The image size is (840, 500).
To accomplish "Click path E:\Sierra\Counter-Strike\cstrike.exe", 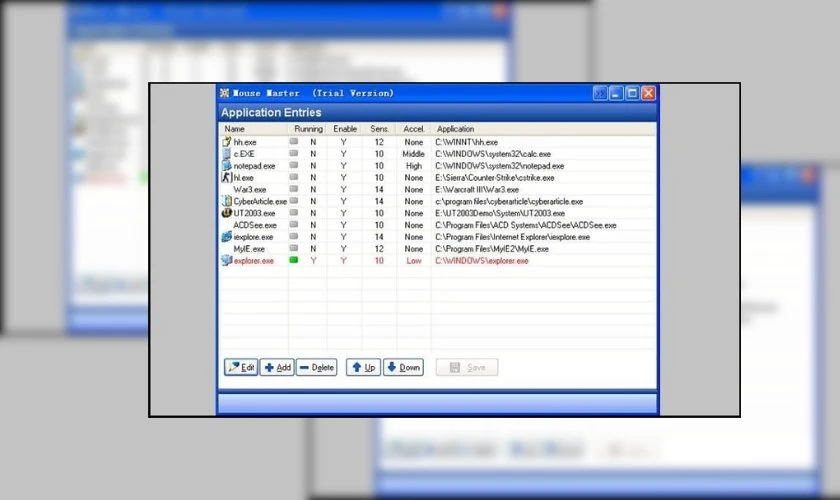I will pyautogui.click(x=495, y=177).
